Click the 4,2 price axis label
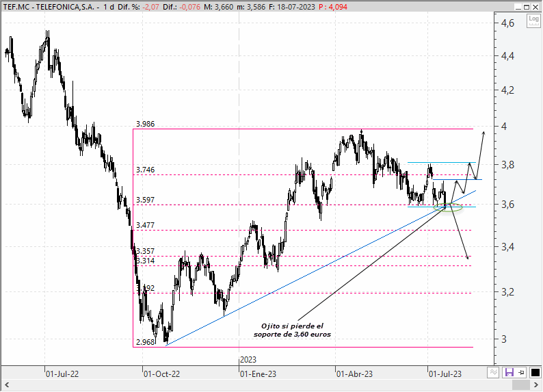The height and width of the screenshot is (392, 543). pos(508,90)
